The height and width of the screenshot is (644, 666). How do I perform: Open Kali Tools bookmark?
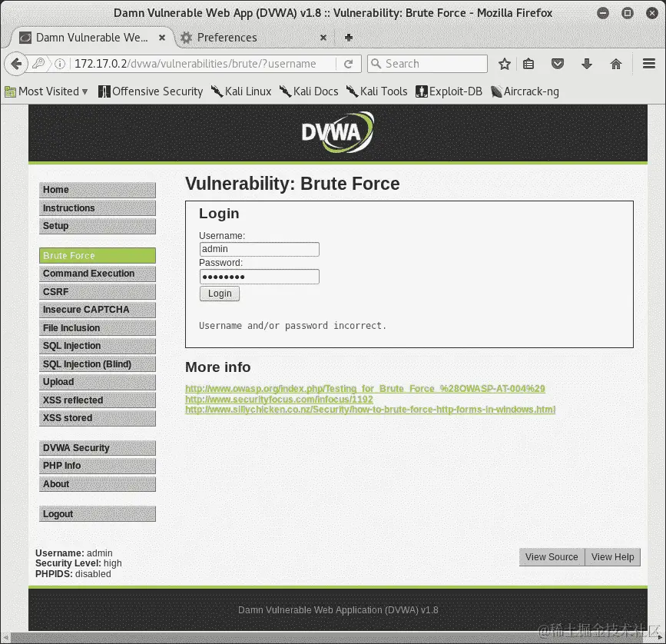click(x=376, y=91)
